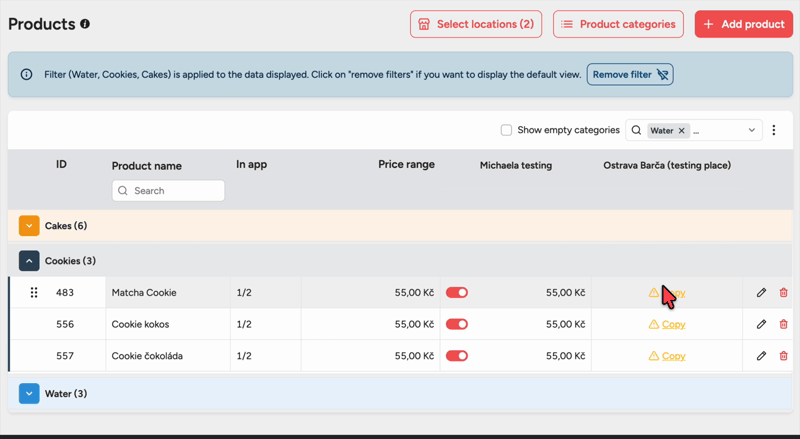800x439 pixels.
Task: Edit Cookie kokos with pencil icon
Action: click(761, 324)
